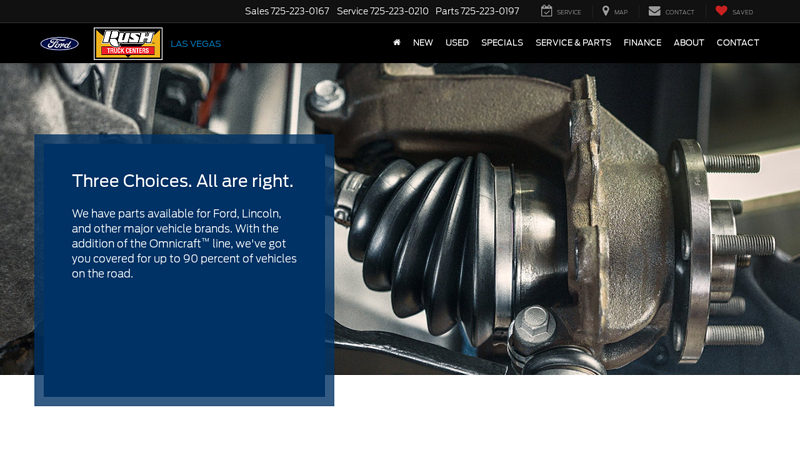
Task: Click the LAS VEGAS location text
Action: click(x=195, y=44)
